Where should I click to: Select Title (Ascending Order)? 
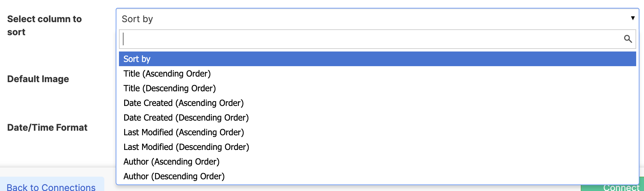point(167,74)
